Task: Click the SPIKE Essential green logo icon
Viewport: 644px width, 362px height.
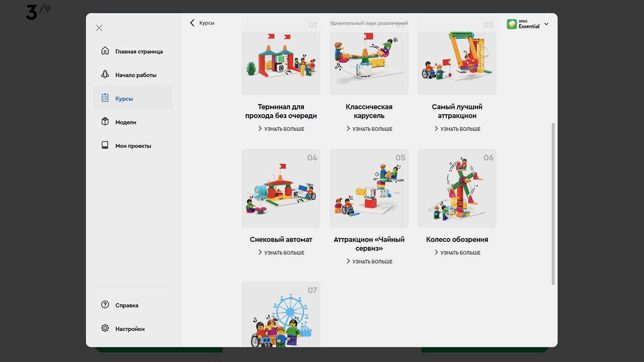Action: [511, 24]
